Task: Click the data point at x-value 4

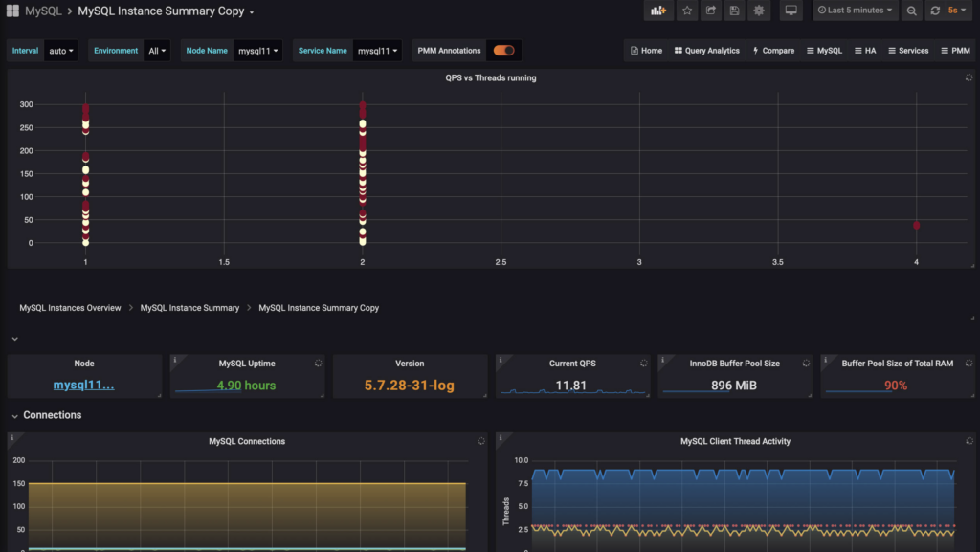Action: coord(916,226)
